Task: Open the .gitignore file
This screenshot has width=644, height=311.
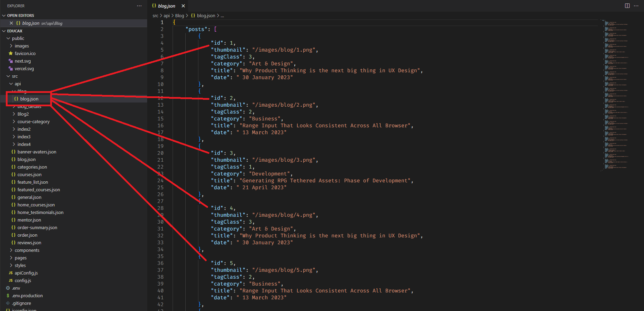Action: coord(21,303)
